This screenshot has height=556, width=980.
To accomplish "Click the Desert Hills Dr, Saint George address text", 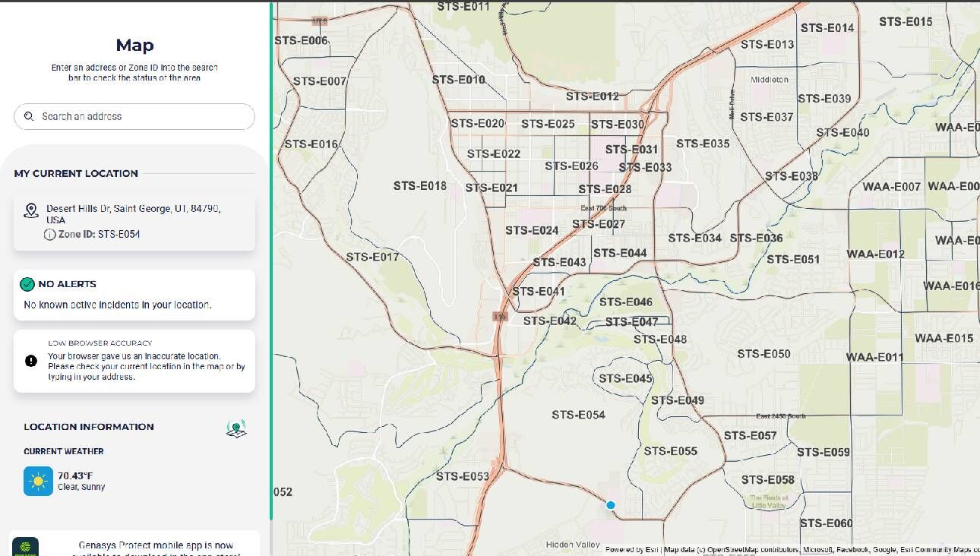I will [134, 214].
